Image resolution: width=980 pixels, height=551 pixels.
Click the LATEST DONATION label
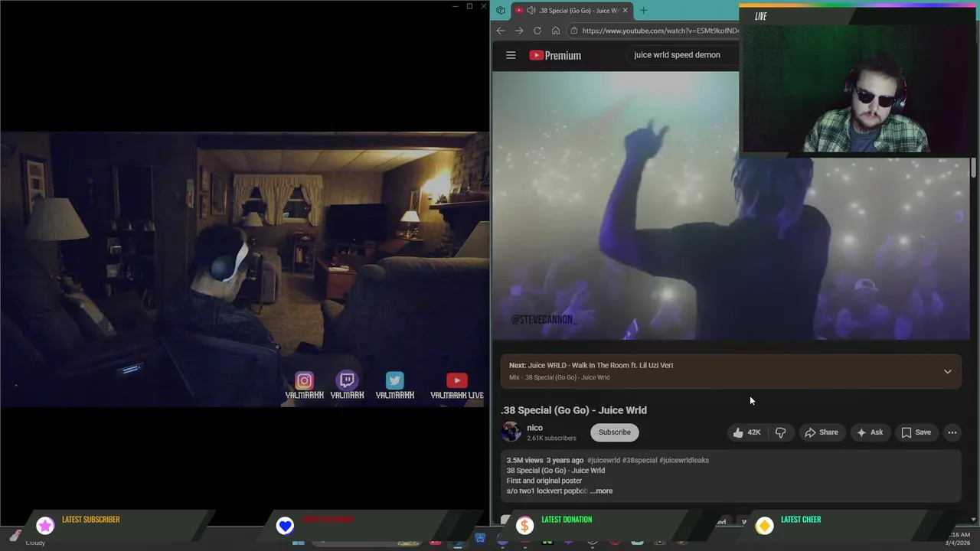coord(567,520)
